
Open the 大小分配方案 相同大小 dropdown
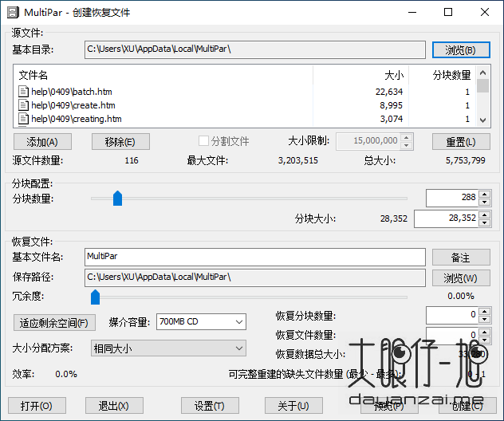coord(168,348)
